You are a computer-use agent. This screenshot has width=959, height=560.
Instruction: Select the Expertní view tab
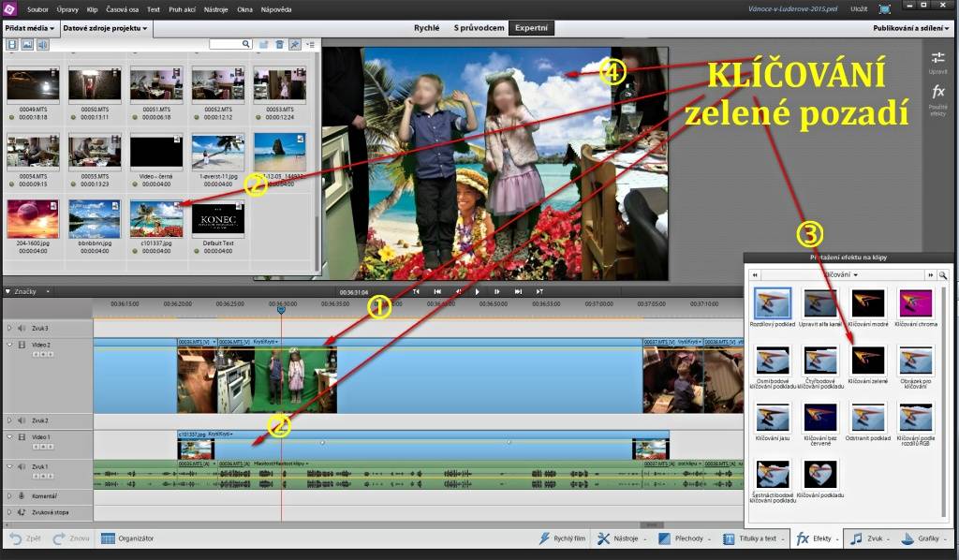[x=531, y=28]
